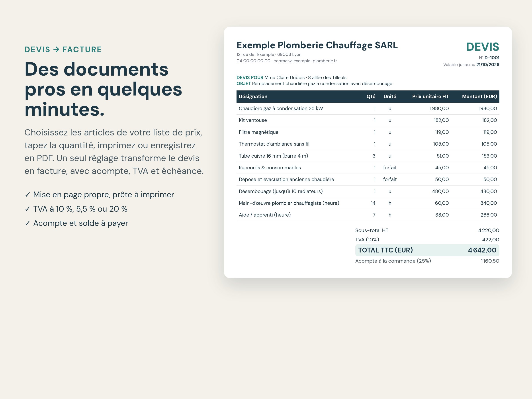The width and height of the screenshot is (532, 399).
Task: Click quote number D-1001
Action: click(x=492, y=58)
